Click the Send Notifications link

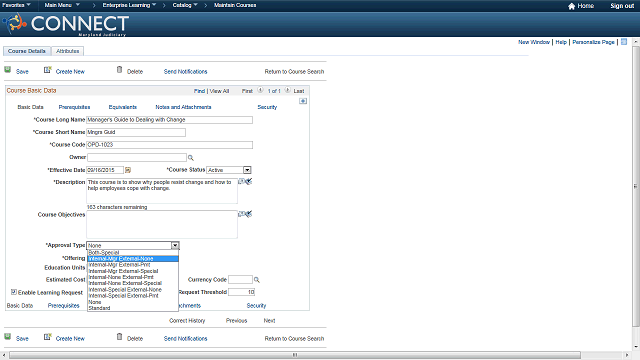(185, 71)
